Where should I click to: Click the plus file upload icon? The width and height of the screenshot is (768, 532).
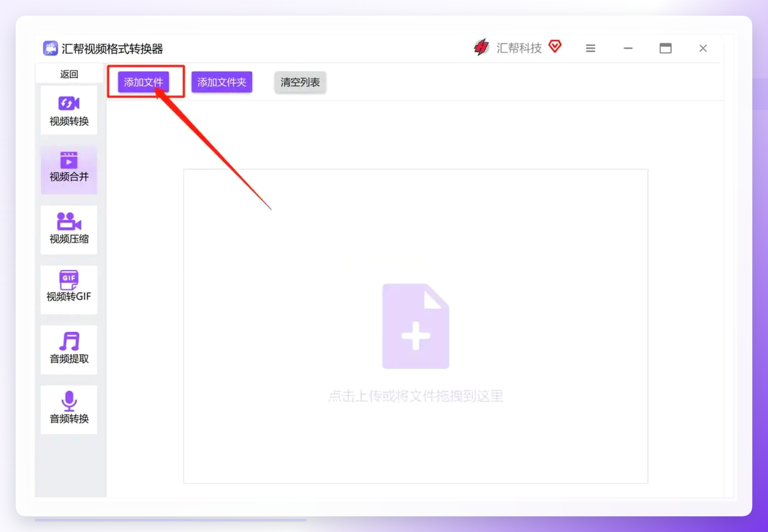[x=415, y=326]
